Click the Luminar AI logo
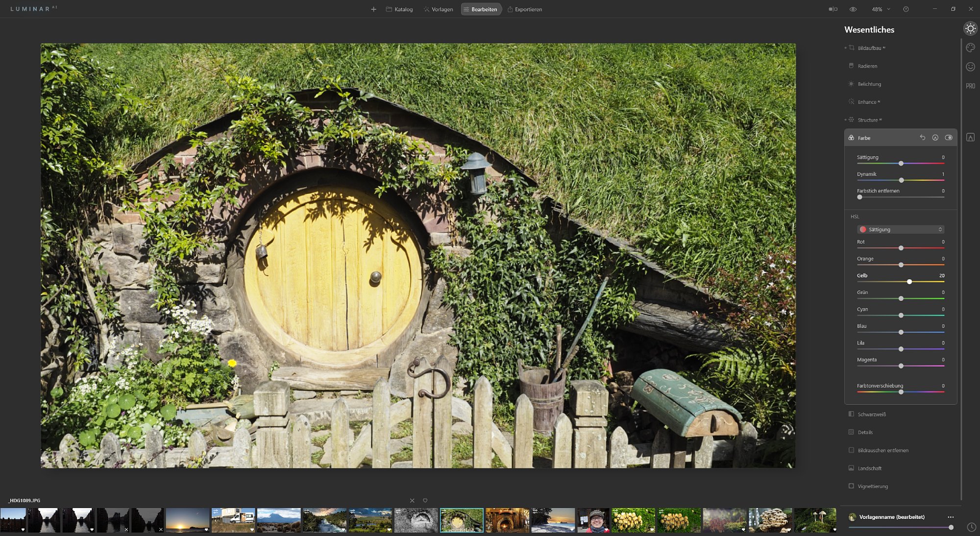Image resolution: width=980 pixels, height=536 pixels. [x=33, y=9]
